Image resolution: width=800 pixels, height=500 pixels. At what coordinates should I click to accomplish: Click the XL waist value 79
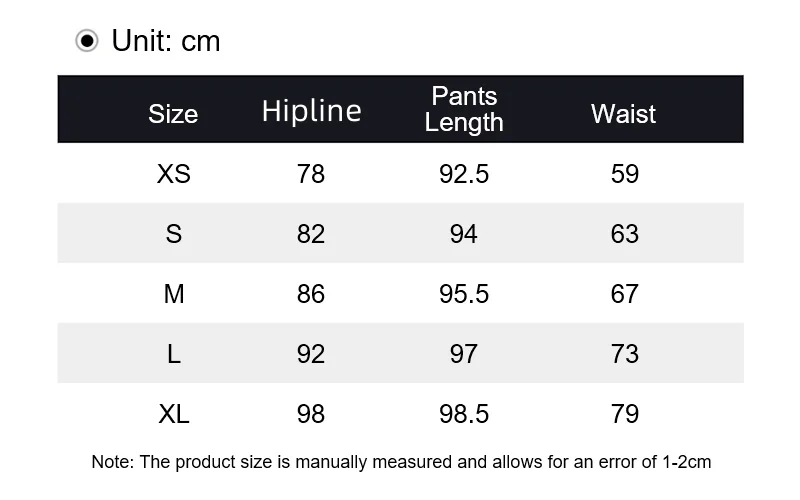click(x=624, y=414)
